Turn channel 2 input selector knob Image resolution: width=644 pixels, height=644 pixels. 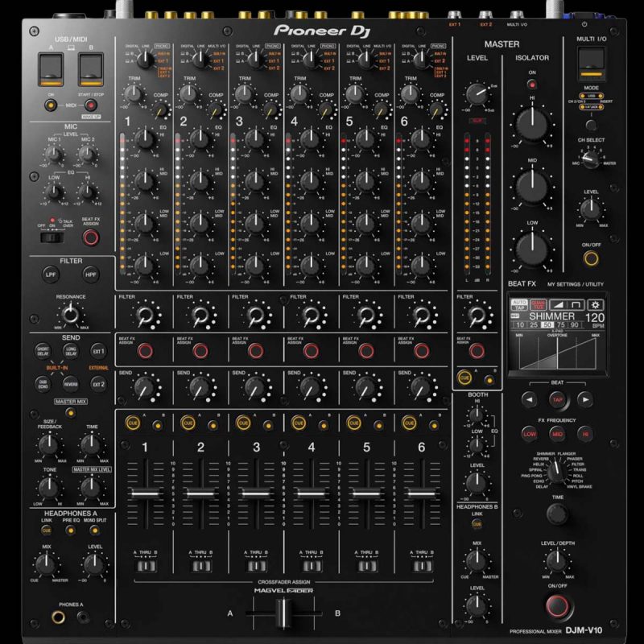pyautogui.click(x=200, y=60)
